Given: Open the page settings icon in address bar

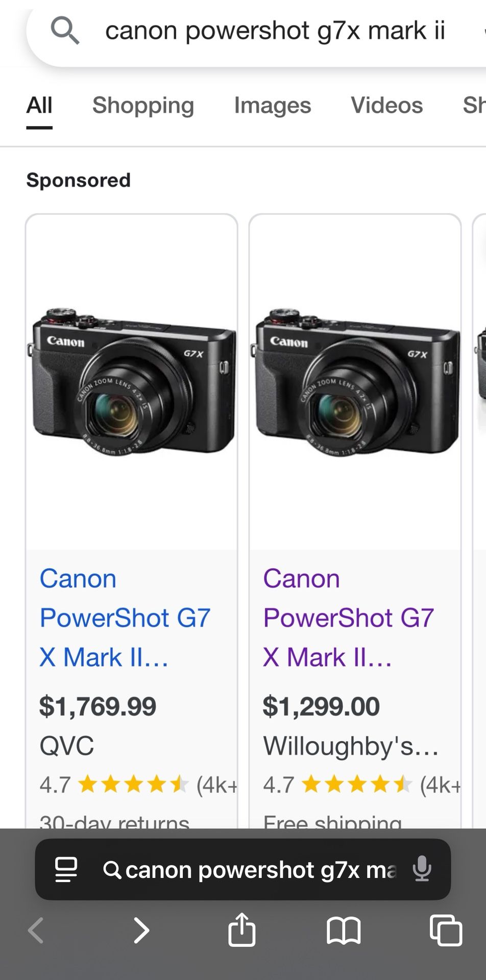Looking at the screenshot, I should [x=66, y=869].
